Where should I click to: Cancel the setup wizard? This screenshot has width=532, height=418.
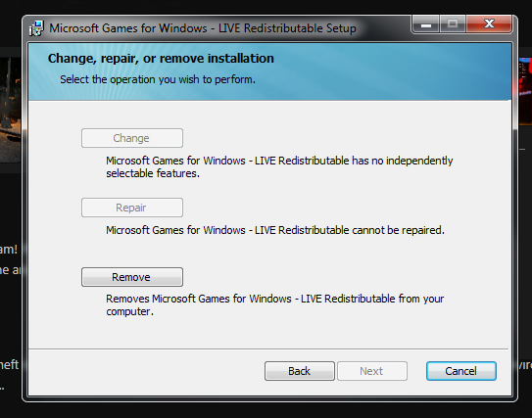click(x=461, y=371)
